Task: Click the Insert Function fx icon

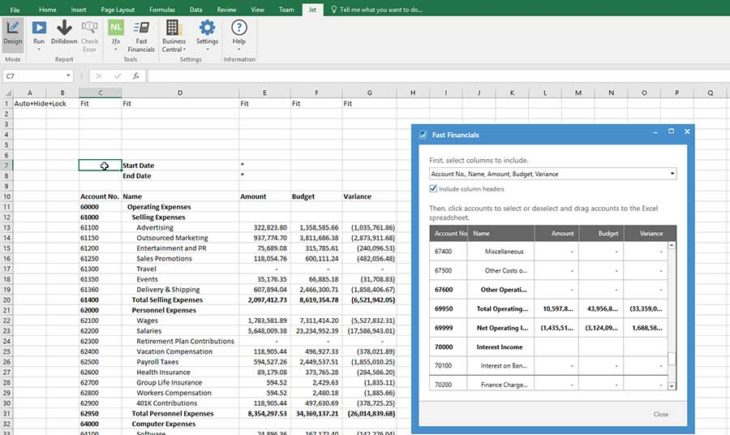Action: [135, 76]
